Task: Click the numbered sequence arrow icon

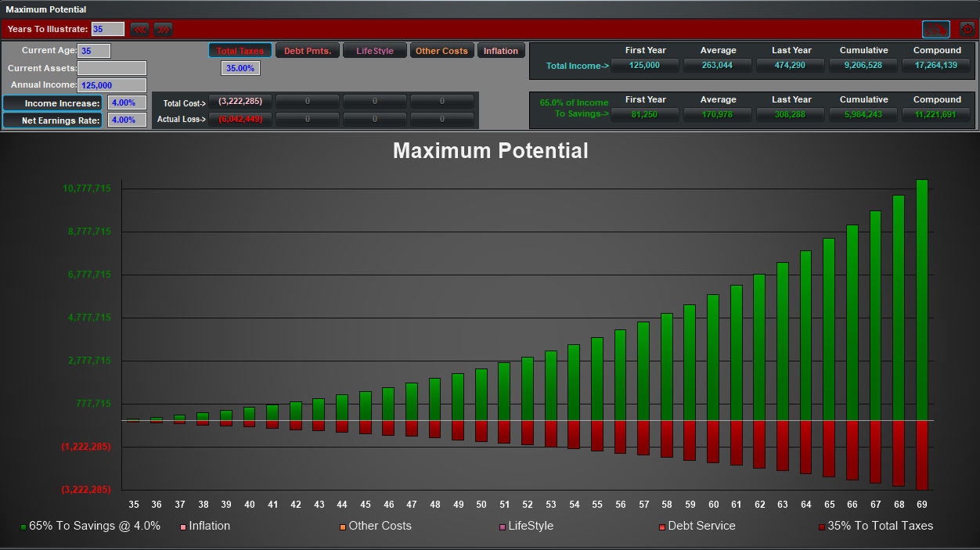Action: pos(935,30)
